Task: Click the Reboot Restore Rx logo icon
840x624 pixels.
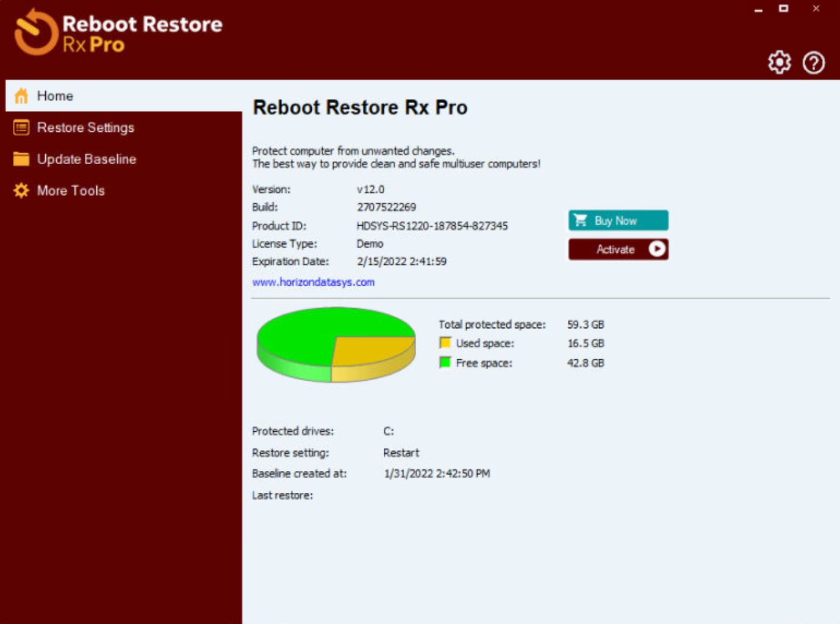Action: coord(35,32)
